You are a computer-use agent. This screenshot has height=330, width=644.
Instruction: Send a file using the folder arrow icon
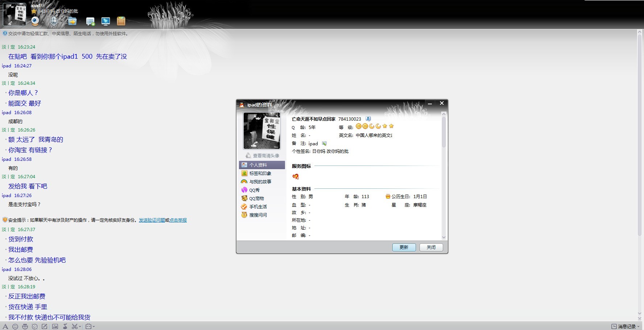coord(73,21)
